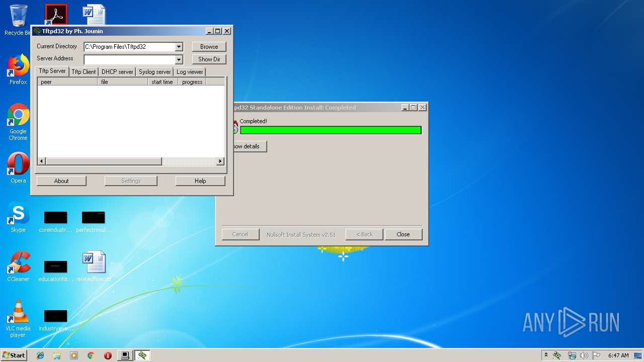Switch to the installer taskbar button
Image resolution: width=644 pixels, height=362 pixels.
(125, 355)
